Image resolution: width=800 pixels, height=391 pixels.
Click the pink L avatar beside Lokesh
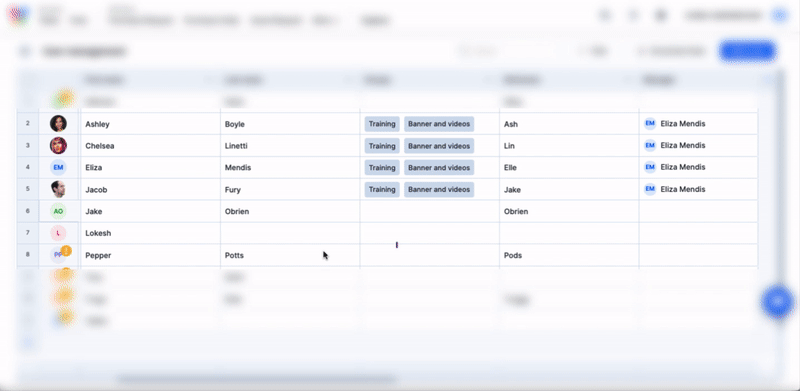coord(58,233)
